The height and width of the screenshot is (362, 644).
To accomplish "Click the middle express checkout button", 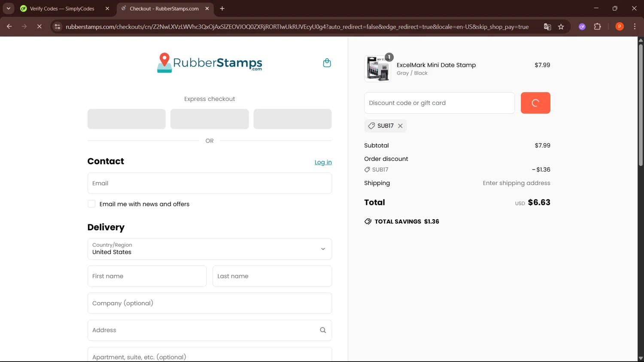I will (210, 119).
